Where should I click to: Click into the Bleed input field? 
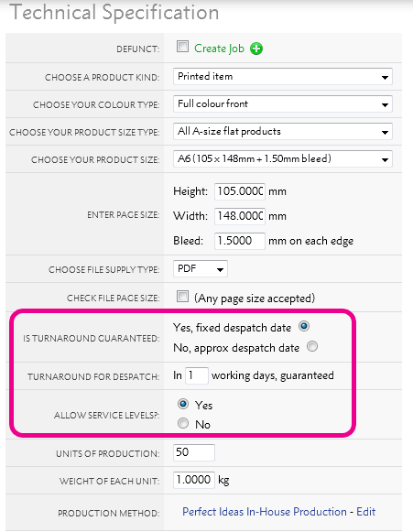240,241
